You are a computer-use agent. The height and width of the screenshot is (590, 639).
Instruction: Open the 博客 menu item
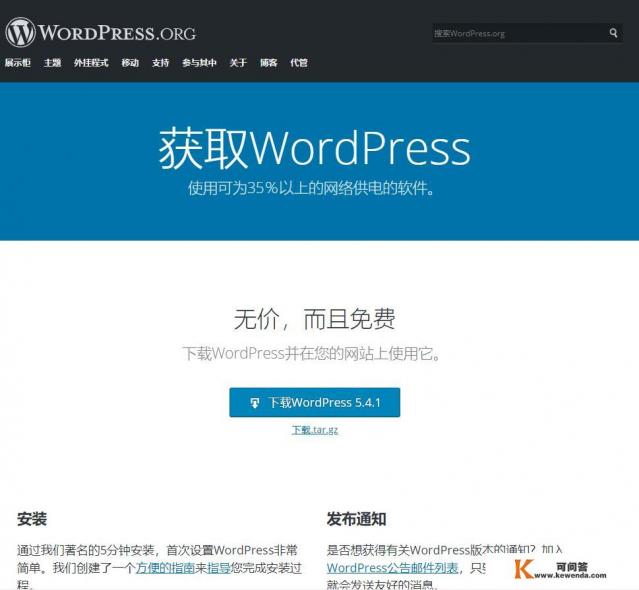(269, 63)
